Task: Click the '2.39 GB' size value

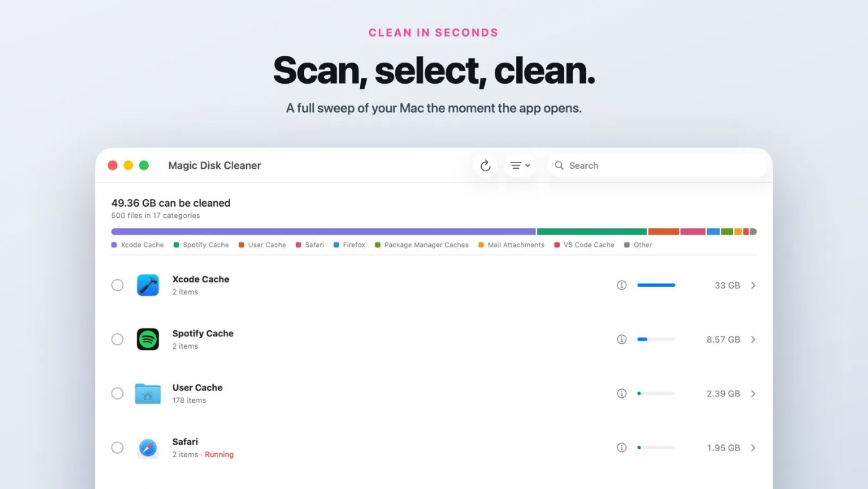Action: [x=723, y=393]
